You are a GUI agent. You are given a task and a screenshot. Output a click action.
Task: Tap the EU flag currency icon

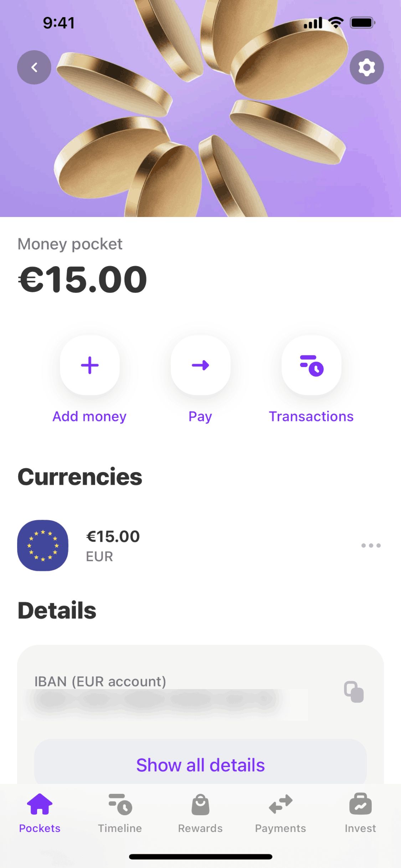[x=43, y=545]
